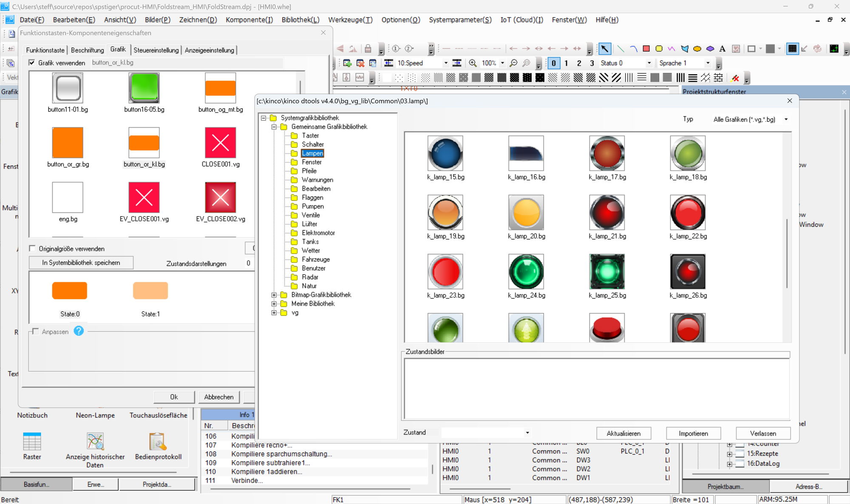Image resolution: width=850 pixels, height=504 pixels.
Task: Select the rectangle drawing tool
Action: 646,49
